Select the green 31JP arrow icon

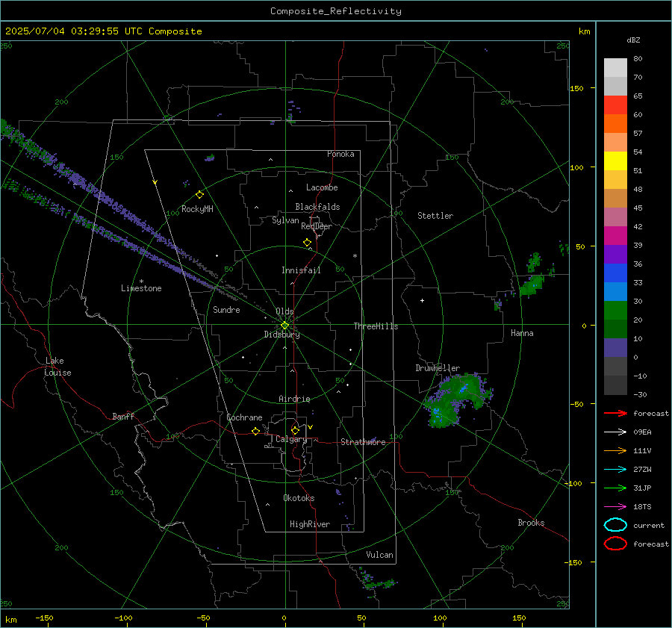tap(615, 488)
